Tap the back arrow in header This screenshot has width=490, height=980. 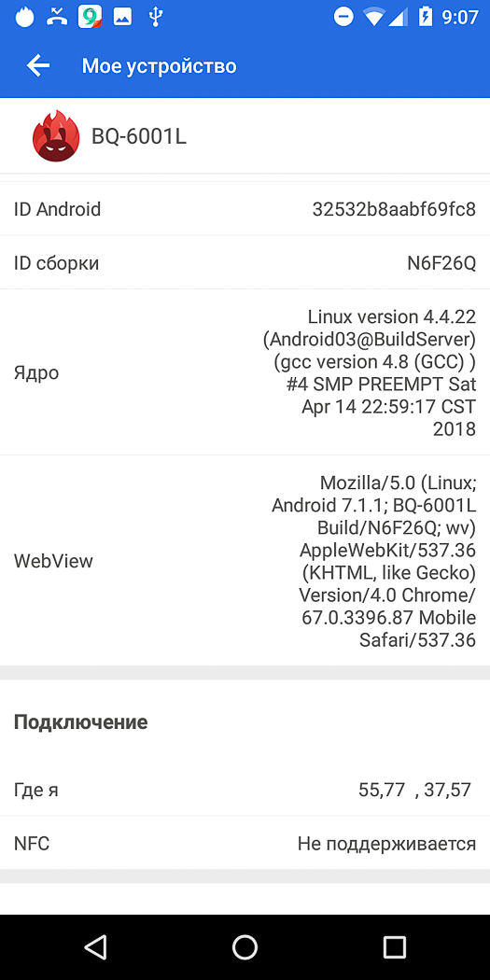pos(38,65)
